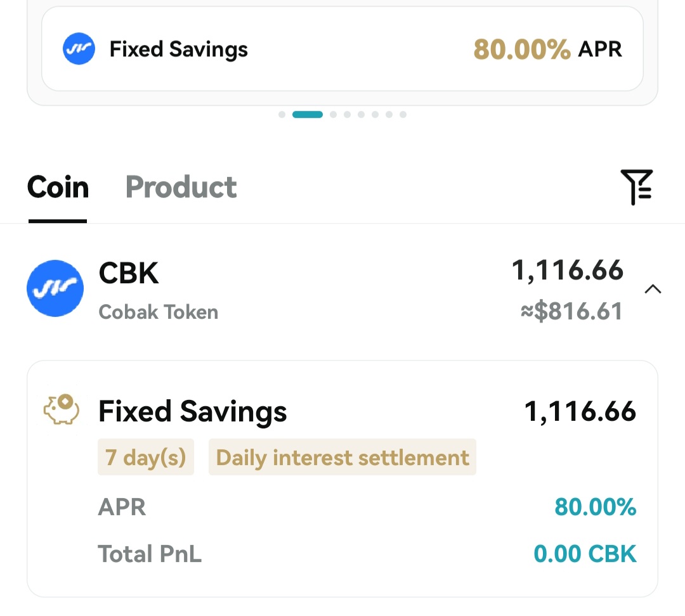Tap the chevron beside the CBK balance
The image size is (685, 616).
click(x=653, y=288)
